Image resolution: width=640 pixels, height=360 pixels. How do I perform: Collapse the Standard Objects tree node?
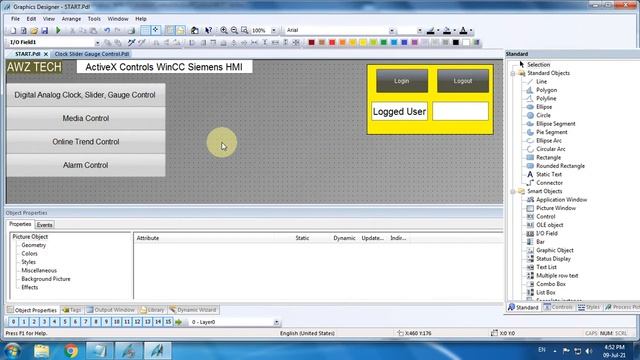513,73
